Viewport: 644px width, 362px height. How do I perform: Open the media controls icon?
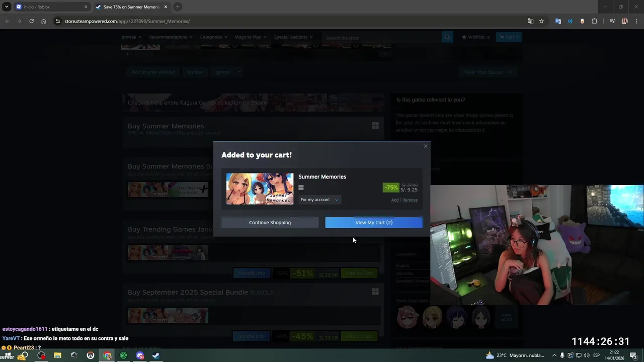click(x=612, y=21)
